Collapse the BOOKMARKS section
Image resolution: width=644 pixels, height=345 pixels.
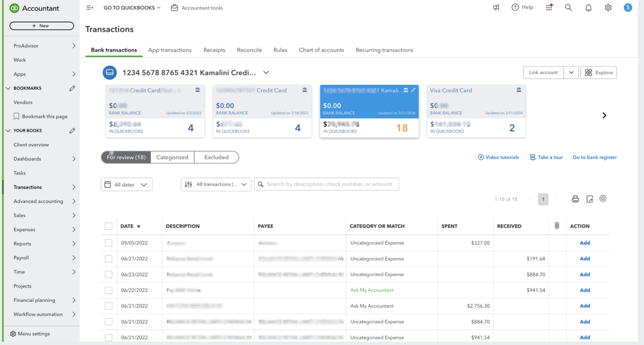point(8,88)
